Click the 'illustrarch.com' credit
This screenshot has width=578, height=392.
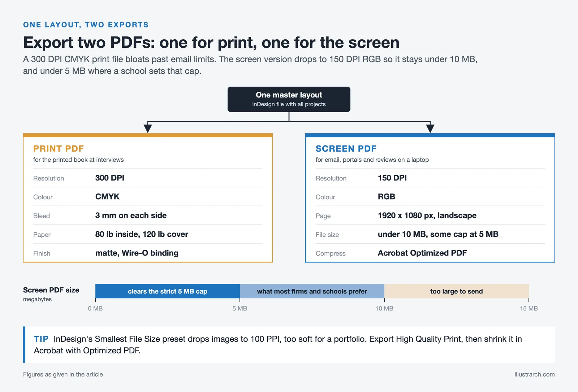coord(535,374)
